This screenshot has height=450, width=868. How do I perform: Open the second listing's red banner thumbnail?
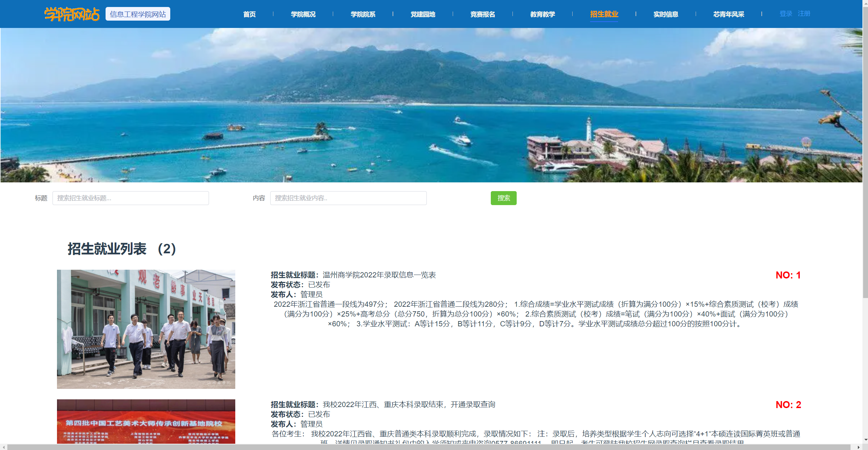click(x=146, y=421)
